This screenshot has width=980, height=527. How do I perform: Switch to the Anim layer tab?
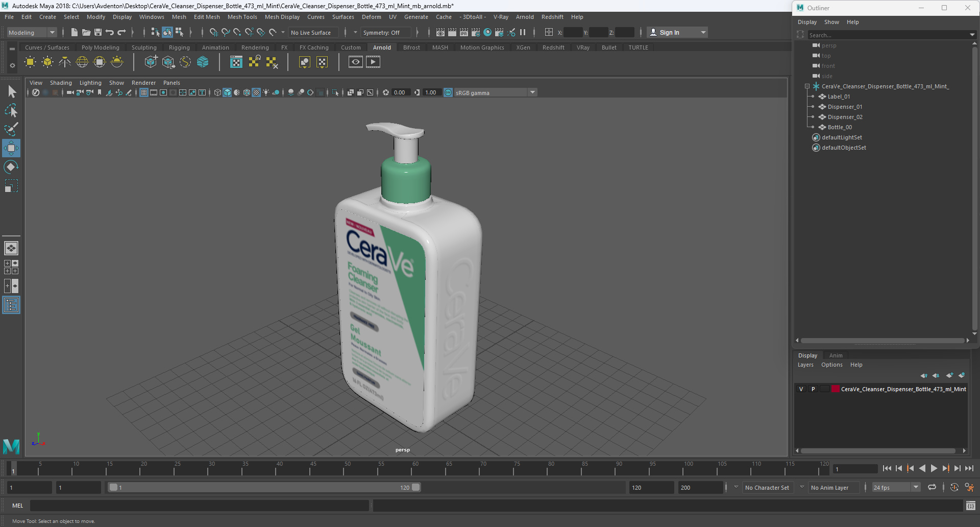pos(836,355)
